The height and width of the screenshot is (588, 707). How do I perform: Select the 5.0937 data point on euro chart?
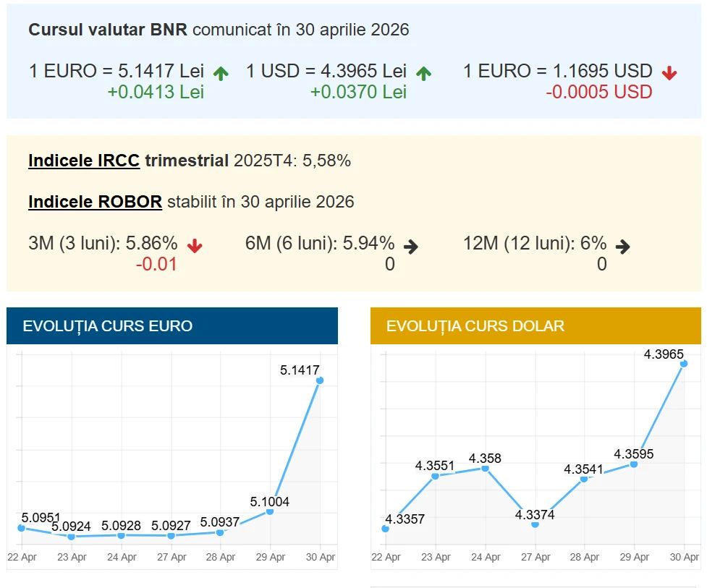220,532
